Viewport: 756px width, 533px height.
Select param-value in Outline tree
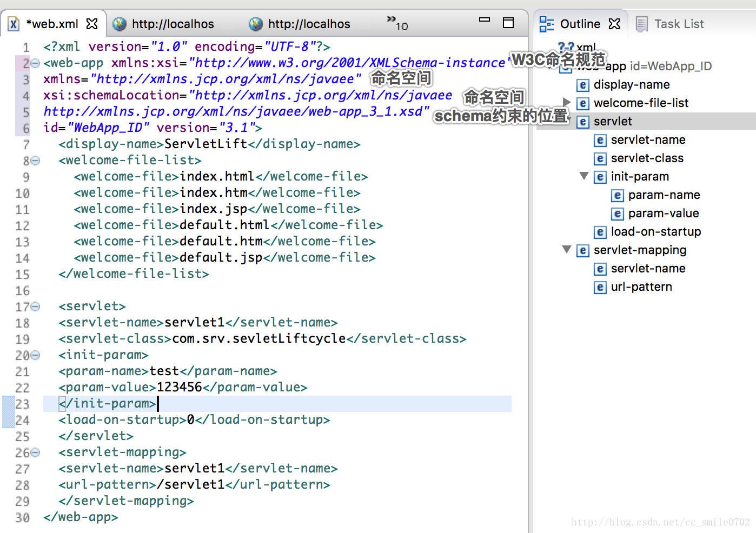[x=664, y=213]
